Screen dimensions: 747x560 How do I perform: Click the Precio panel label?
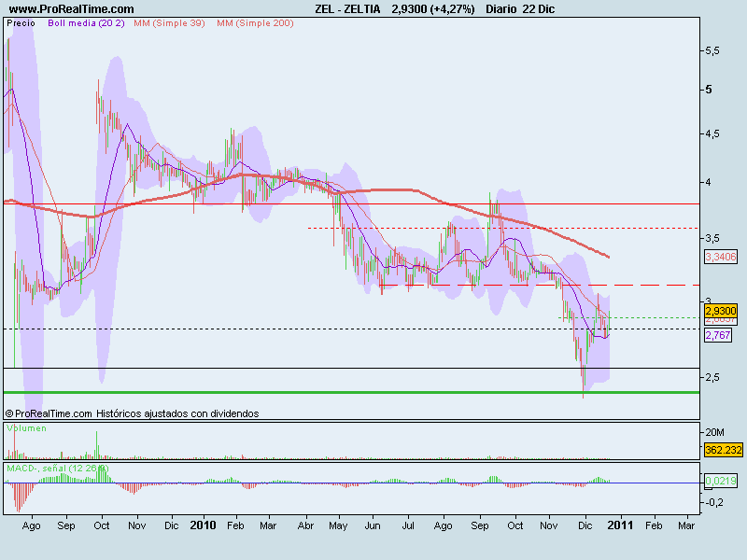click(x=21, y=22)
